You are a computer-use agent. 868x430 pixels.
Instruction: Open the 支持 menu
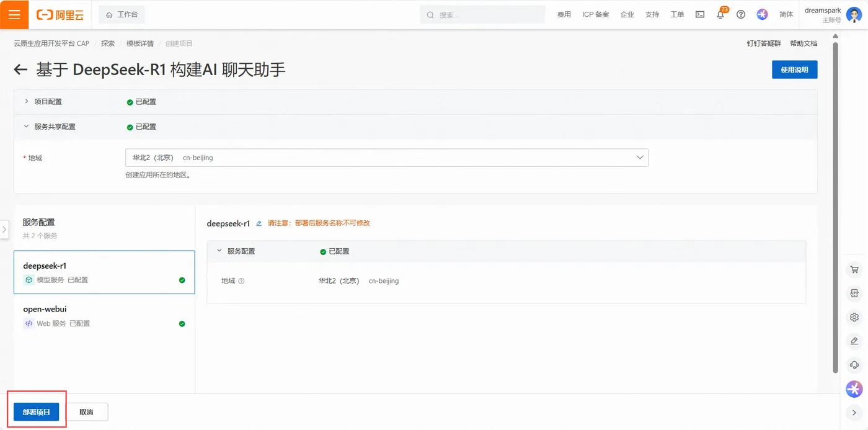pos(652,14)
